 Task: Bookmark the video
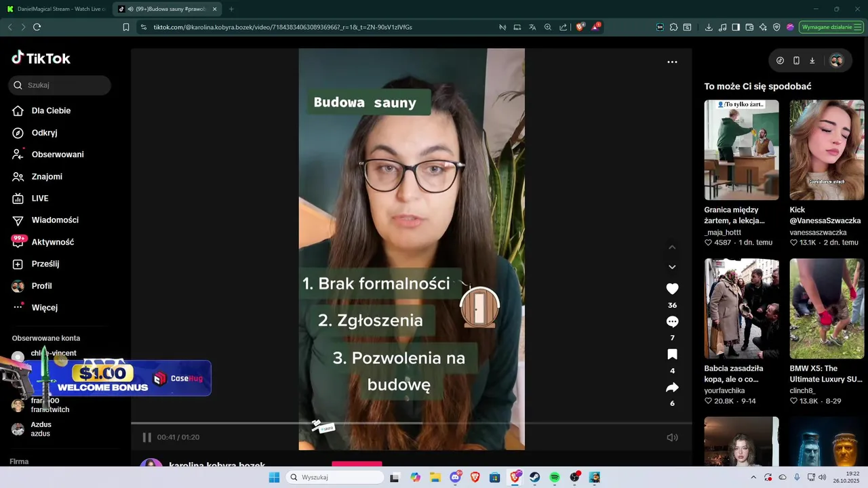(672, 354)
